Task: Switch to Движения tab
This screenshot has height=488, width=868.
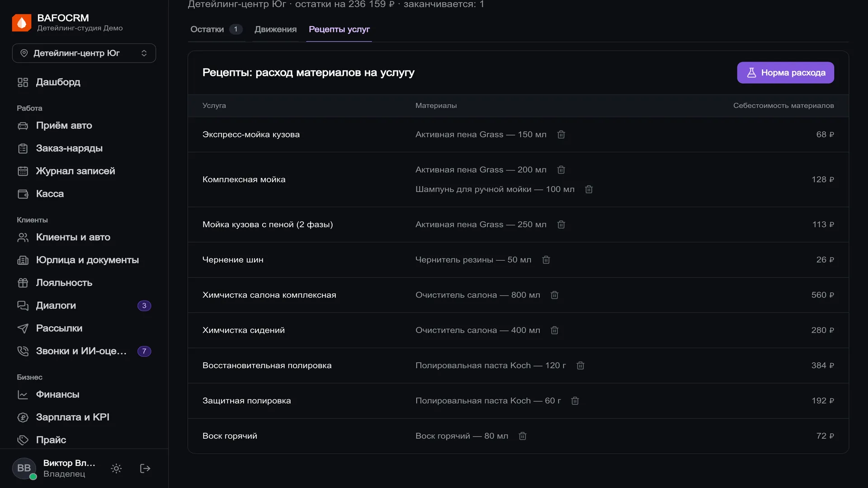Action: tap(275, 29)
